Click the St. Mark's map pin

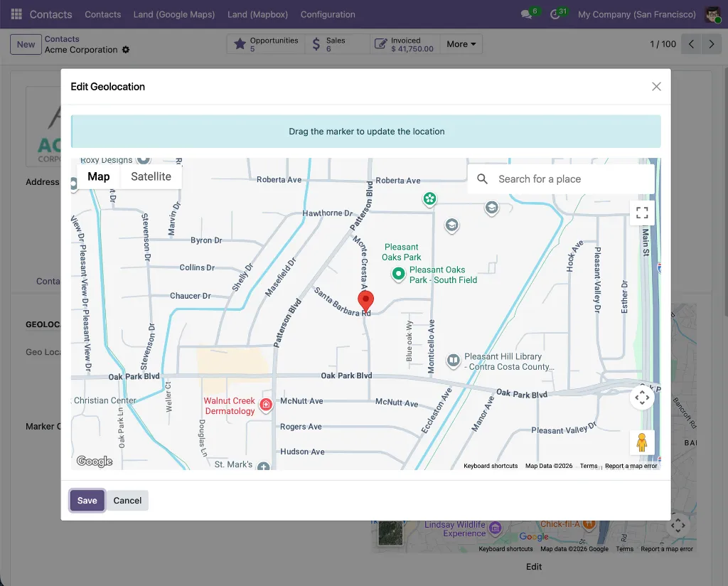pyautogui.click(x=264, y=467)
